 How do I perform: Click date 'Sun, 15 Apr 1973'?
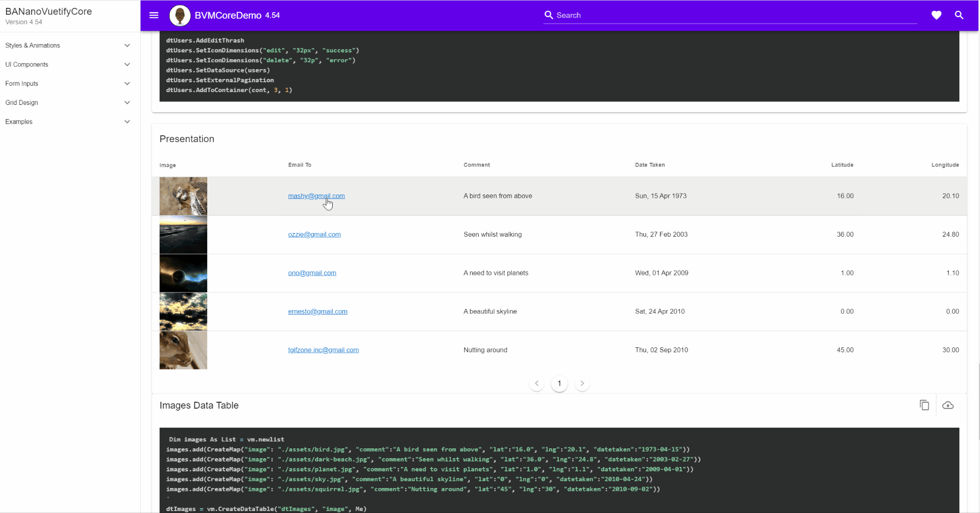(x=661, y=196)
